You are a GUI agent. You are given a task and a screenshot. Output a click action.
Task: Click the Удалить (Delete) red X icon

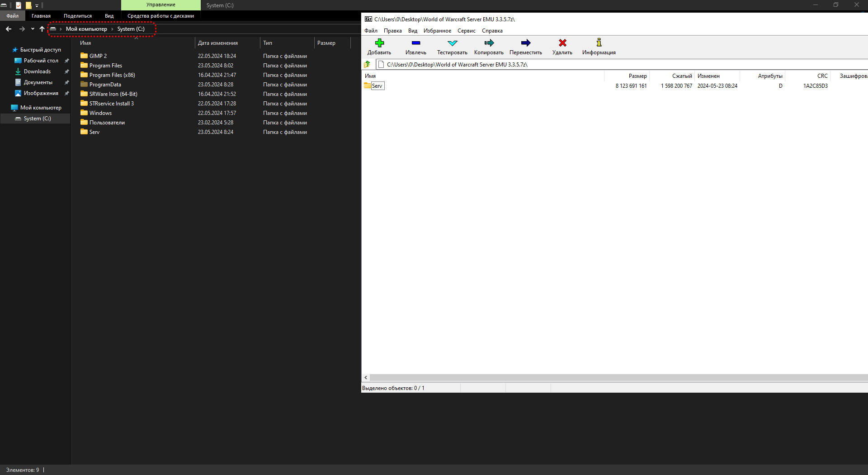pyautogui.click(x=562, y=43)
